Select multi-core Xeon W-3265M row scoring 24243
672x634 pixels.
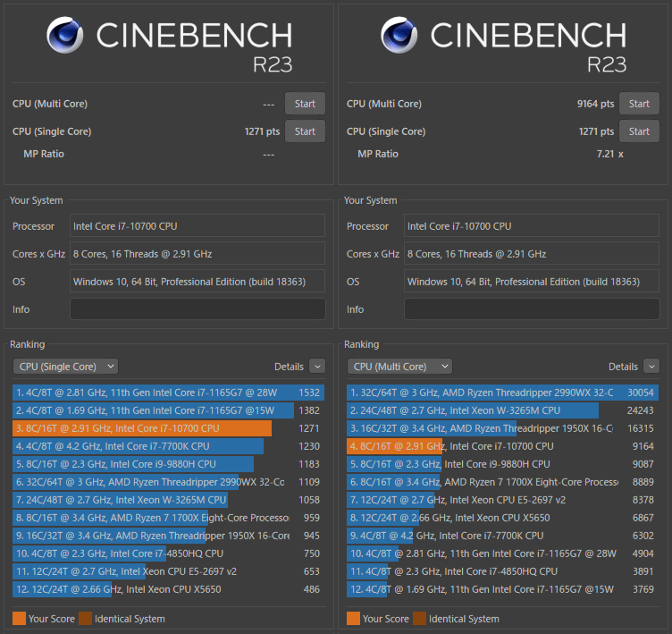point(503,410)
